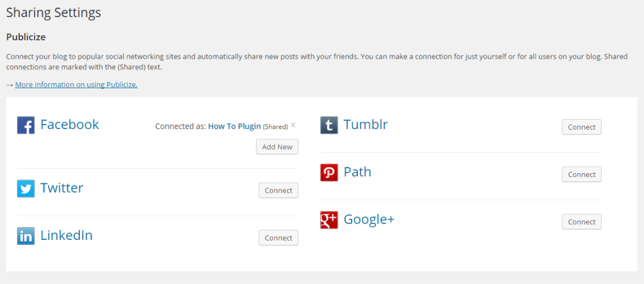Click the (Shared) label next to Facebook connection

(x=275, y=127)
